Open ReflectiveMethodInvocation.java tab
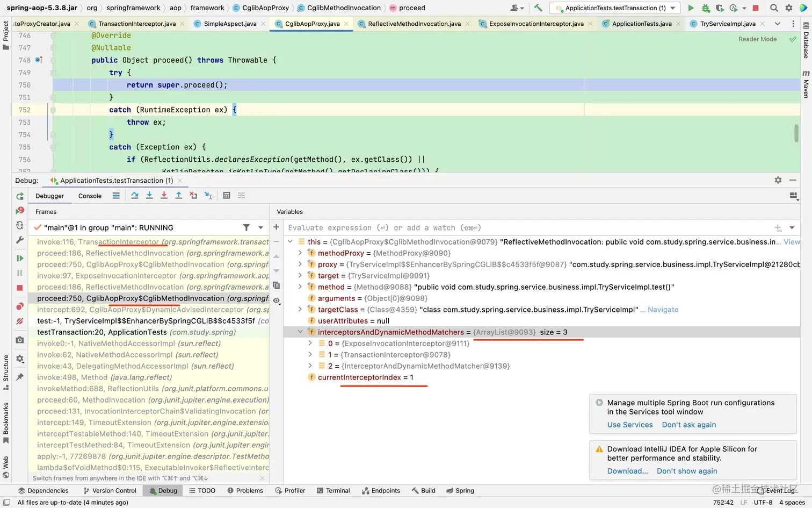The image size is (812, 508). click(414, 24)
